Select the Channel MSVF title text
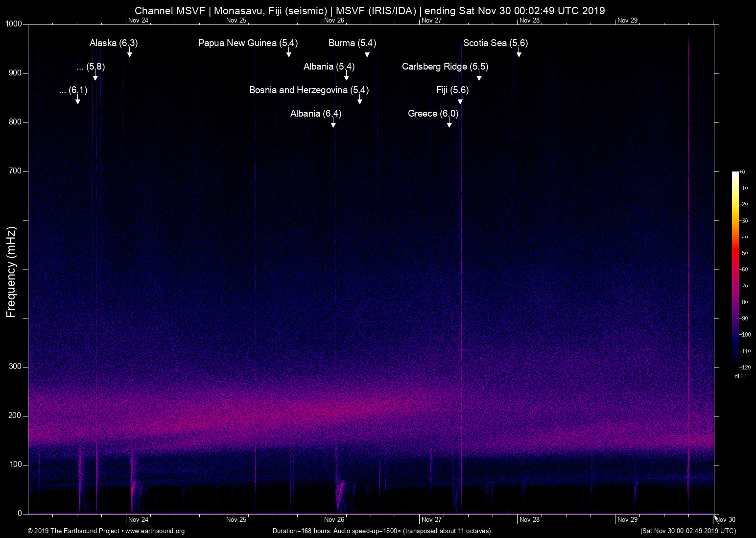The image size is (756, 538). coord(370,10)
